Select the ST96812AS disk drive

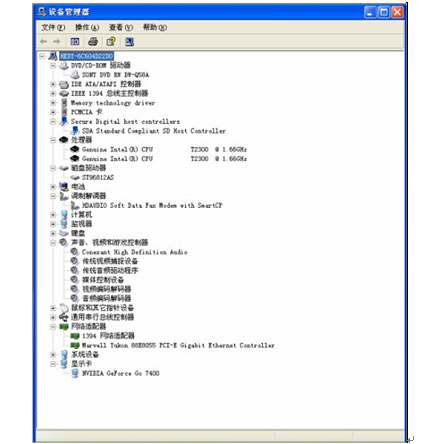[98, 177]
